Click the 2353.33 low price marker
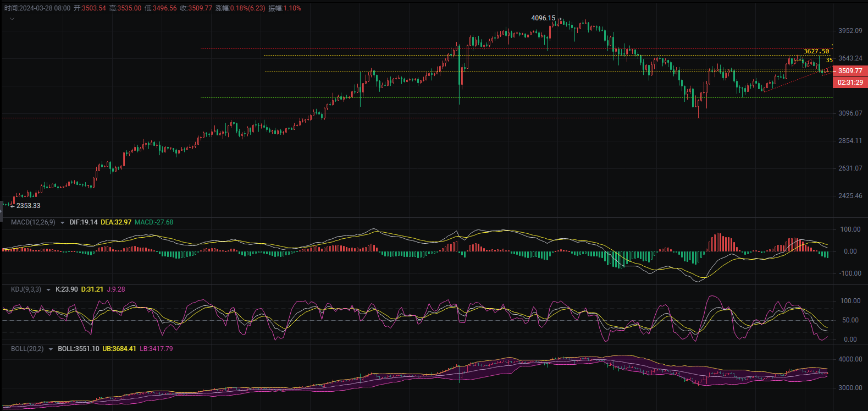This screenshot has height=411, width=868. (x=28, y=206)
